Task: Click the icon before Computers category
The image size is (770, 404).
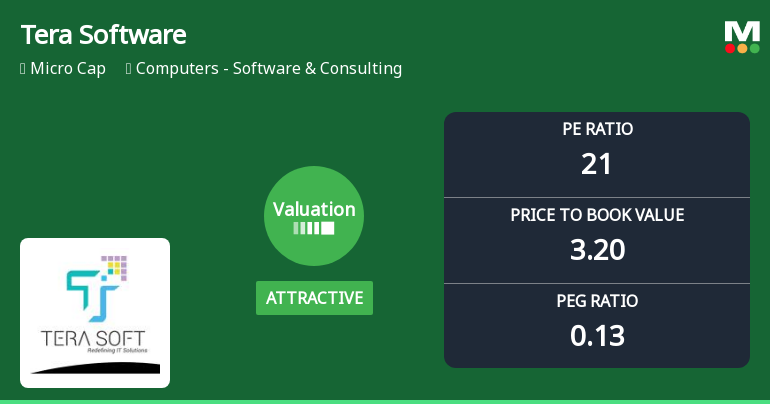Action: (x=129, y=69)
